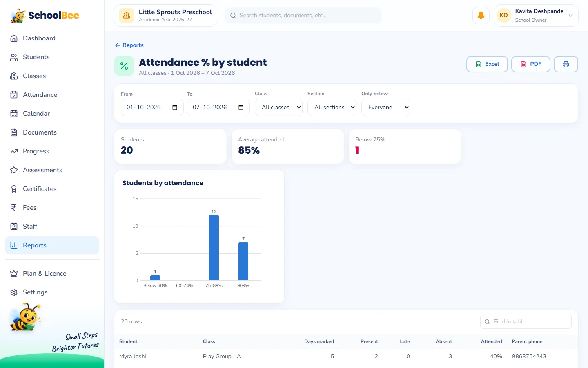Click the Plan & Licence crown icon
The image size is (588, 368).
click(x=14, y=274)
